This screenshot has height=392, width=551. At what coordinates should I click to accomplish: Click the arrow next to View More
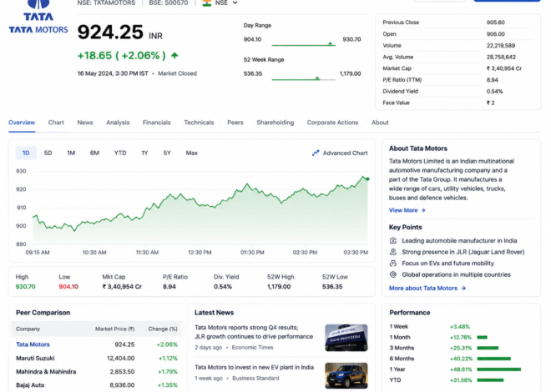click(x=423, y=210)
